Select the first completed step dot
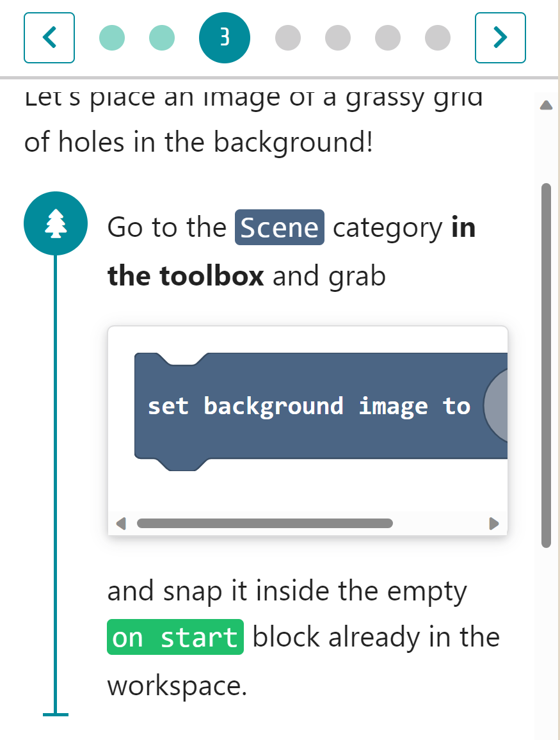This screenshot has height=740, width=560. (112, 37)
